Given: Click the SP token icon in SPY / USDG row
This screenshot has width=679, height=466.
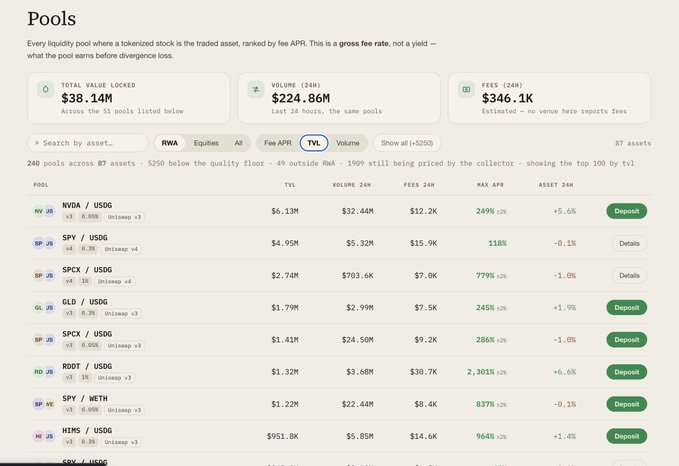Looking at the screenshot, I should [x=39, y=243].
